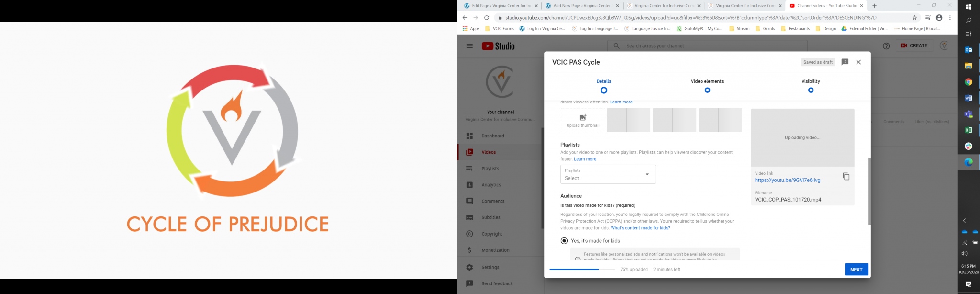
Task: Click the send feedback icon beside Saved as draft
Action: click(x=845, y=62)
